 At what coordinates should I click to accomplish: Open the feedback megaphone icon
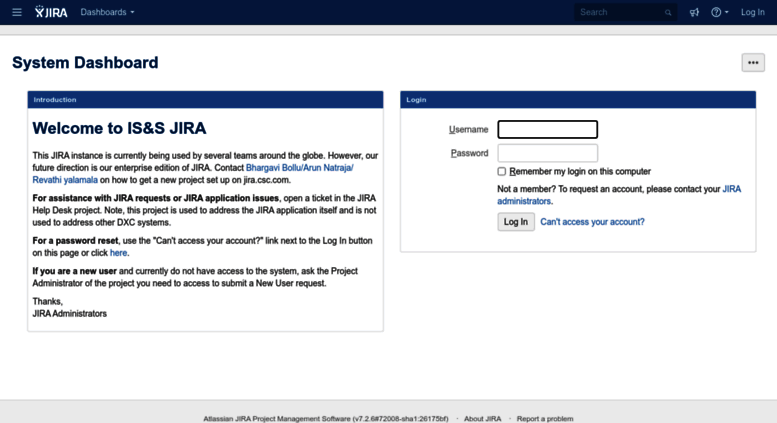(x=694, y=12)
